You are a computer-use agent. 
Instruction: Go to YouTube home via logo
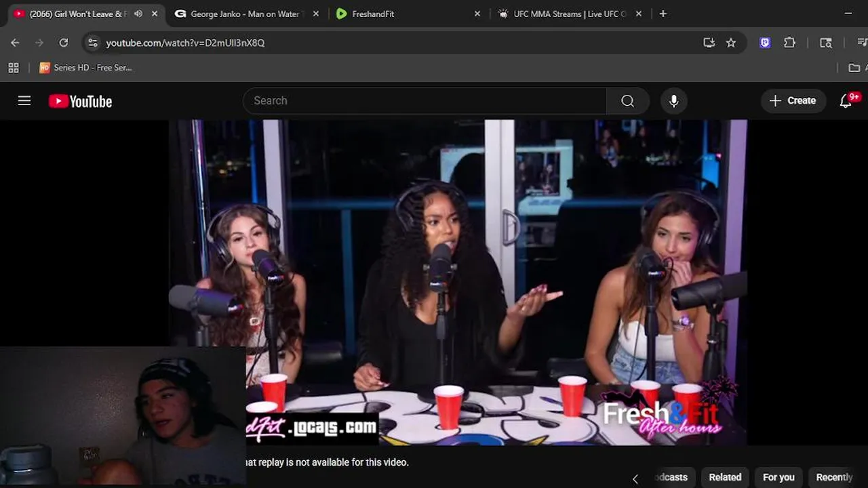(x=80, y=101)
